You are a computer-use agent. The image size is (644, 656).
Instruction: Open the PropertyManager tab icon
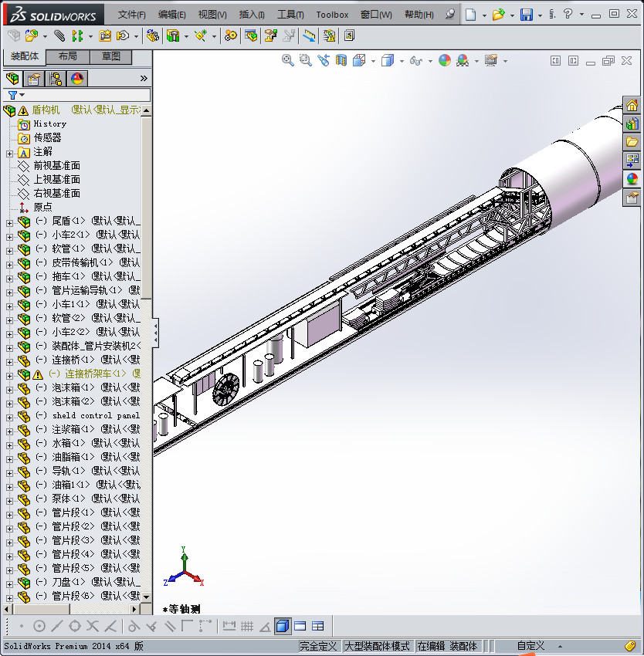(34, 79)
